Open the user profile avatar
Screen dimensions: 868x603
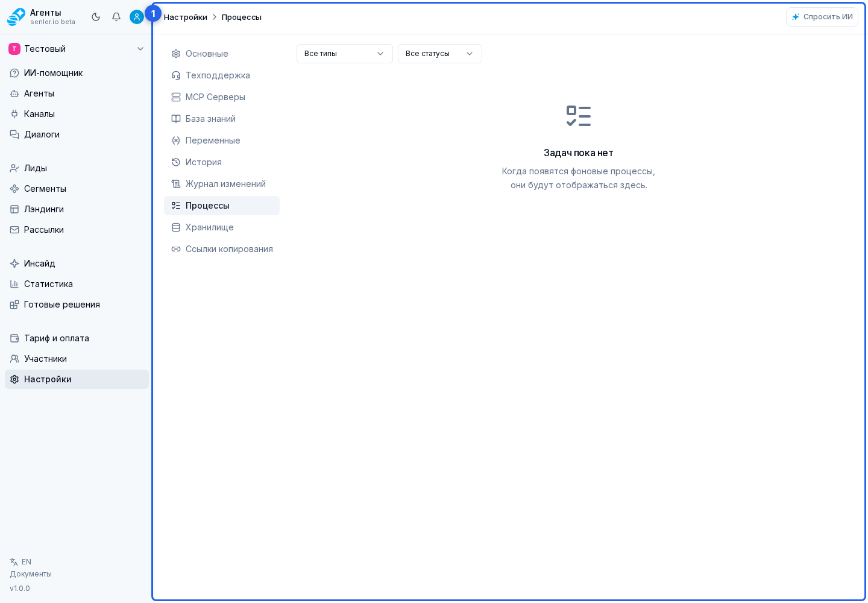137,17
